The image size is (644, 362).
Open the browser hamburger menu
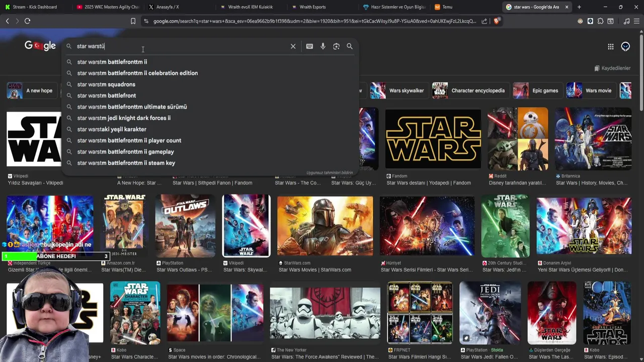(x=637, y=21)
